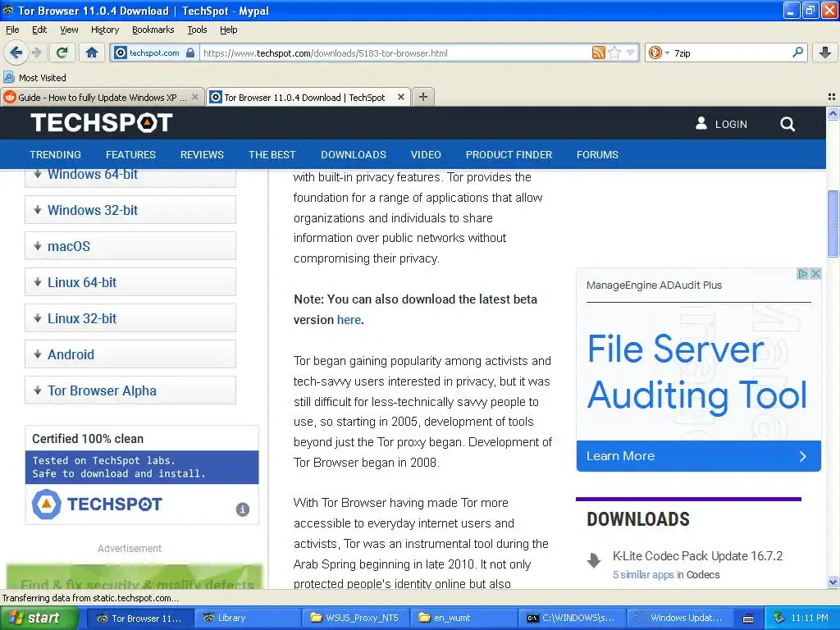Click the tab groups grid icon
The width and height of the screenshot is (840, 630).
[832, 97]
